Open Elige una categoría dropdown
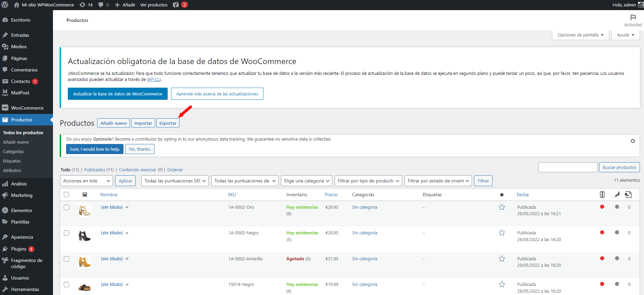 307,181
